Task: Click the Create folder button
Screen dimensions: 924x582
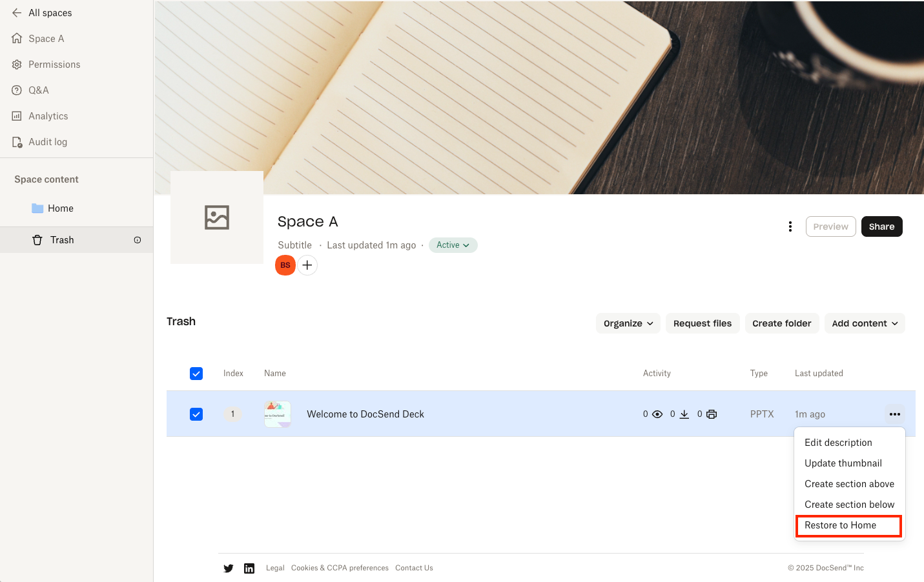Action: [781, 323]
